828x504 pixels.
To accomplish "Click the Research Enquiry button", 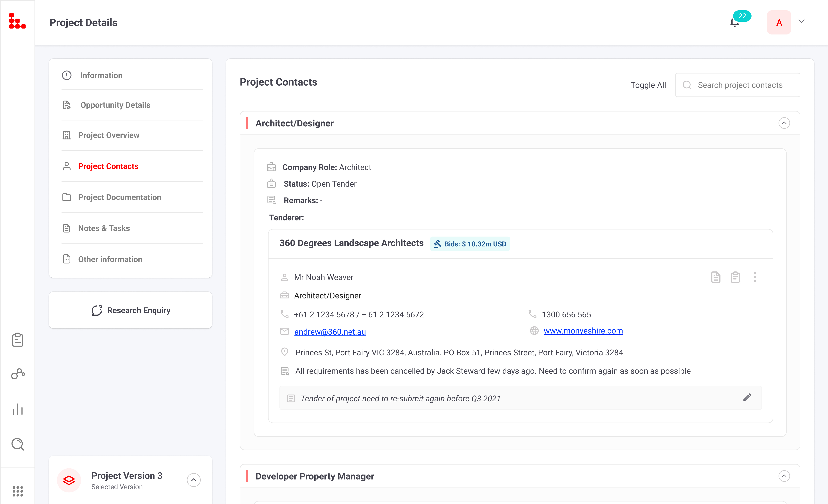I will (130, 310).
